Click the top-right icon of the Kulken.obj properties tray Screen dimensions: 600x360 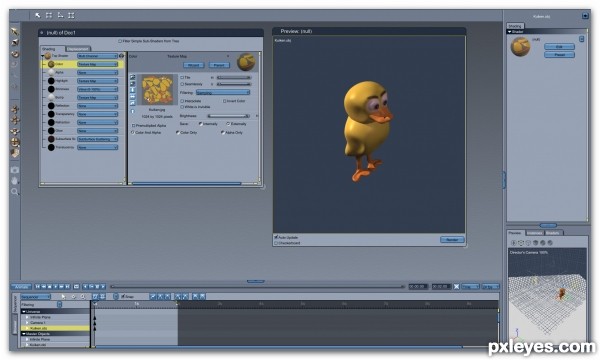[585, 16]
